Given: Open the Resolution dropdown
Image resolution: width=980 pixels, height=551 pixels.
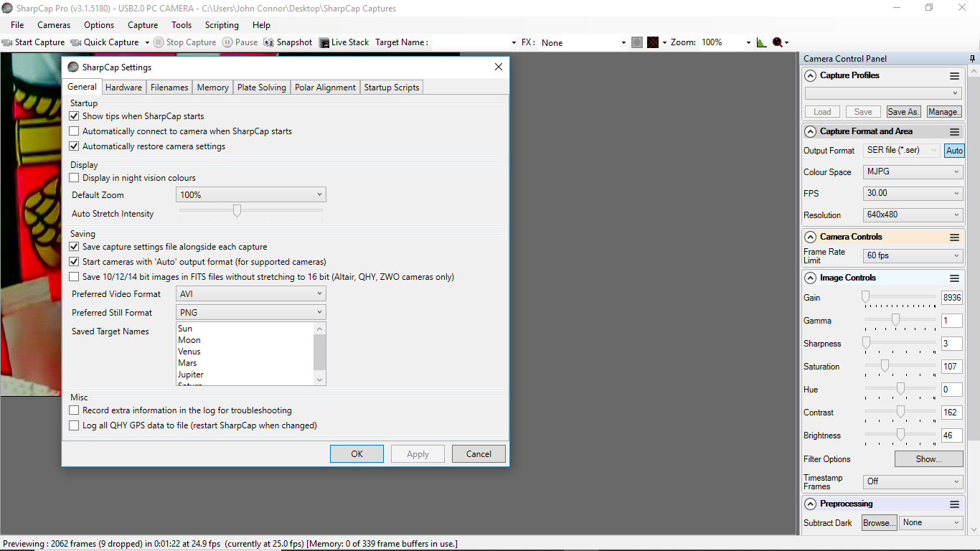Looking at the screenshot, I should (913, 215).
